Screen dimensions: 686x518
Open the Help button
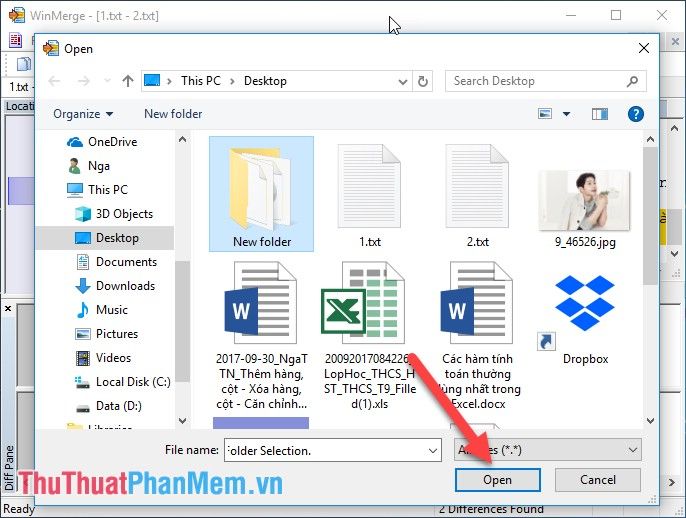[x=636, y=114]
